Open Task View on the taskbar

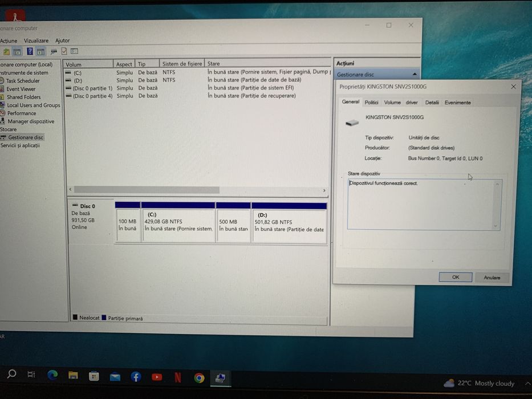[31, 374]
